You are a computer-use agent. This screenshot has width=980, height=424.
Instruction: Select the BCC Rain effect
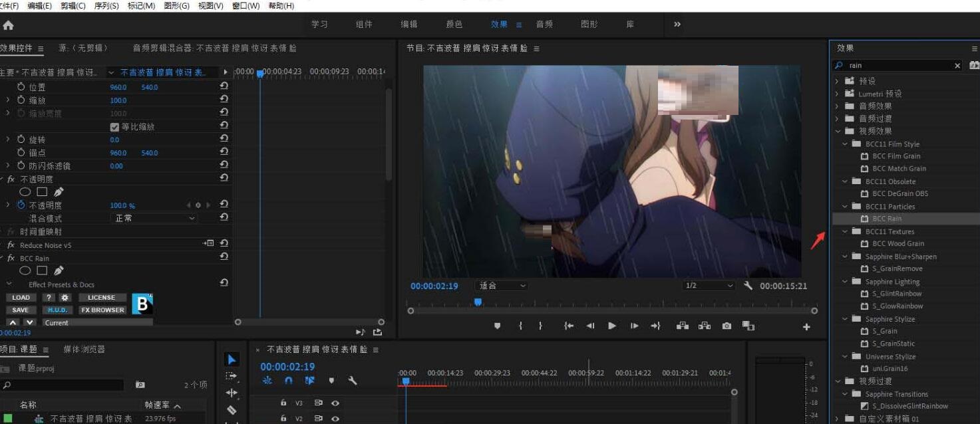pyautogui.click(x=887, y=219)
